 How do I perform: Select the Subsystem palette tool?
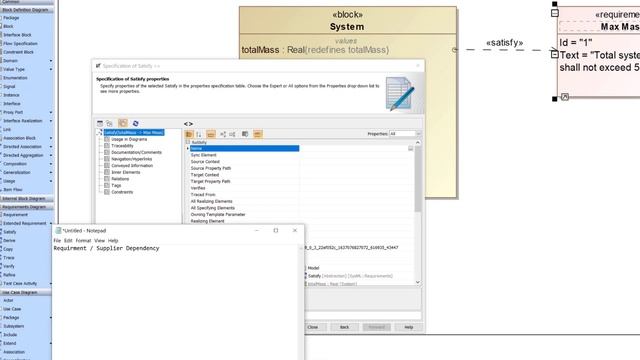(13, 326)
